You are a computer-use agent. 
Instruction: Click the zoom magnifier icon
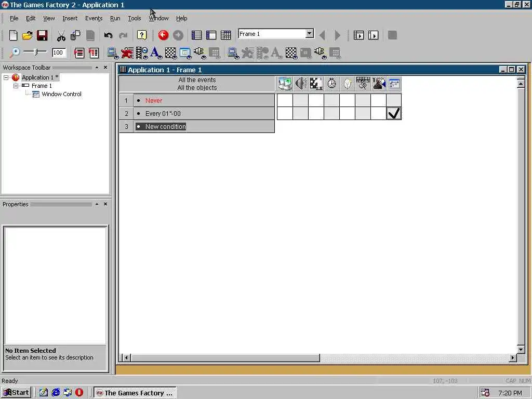14,52
